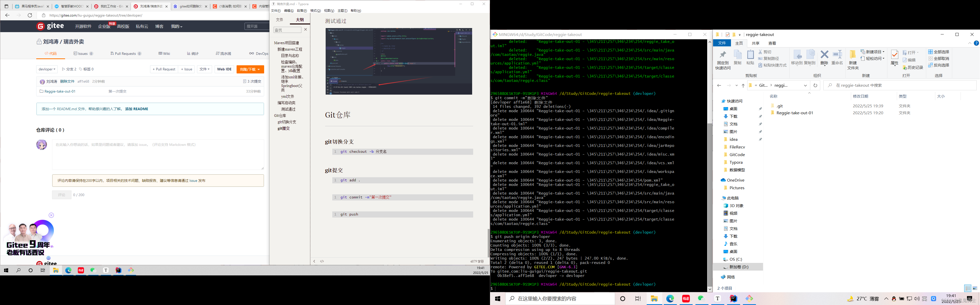Click Copy path (复制路径) in Explorer ribbon
980x305 pixels.
pos(768,59)
